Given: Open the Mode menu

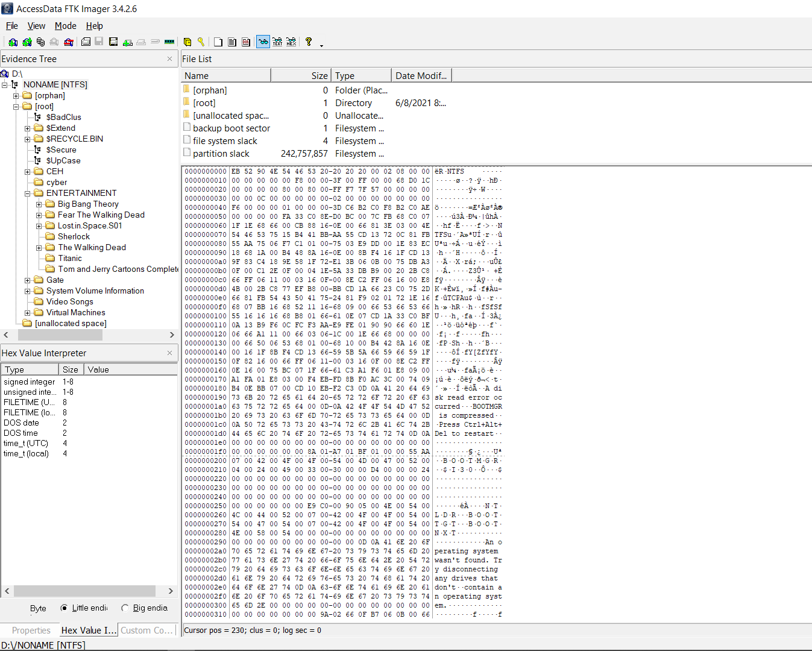Looking at the screenshot, I should (66, 26).
